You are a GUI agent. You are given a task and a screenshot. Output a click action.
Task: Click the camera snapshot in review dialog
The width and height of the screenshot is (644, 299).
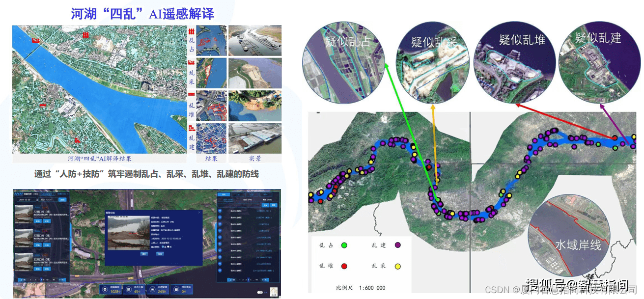[129, 233]
